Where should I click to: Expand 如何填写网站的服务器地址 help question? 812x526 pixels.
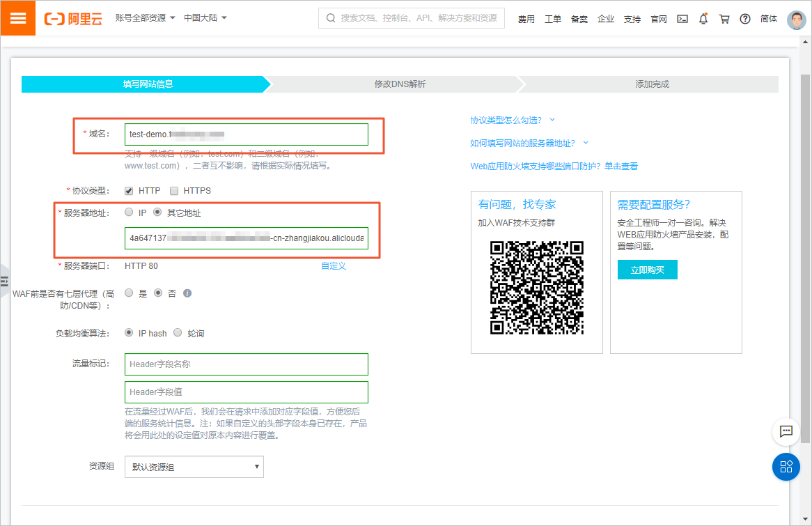coord(529,143)
